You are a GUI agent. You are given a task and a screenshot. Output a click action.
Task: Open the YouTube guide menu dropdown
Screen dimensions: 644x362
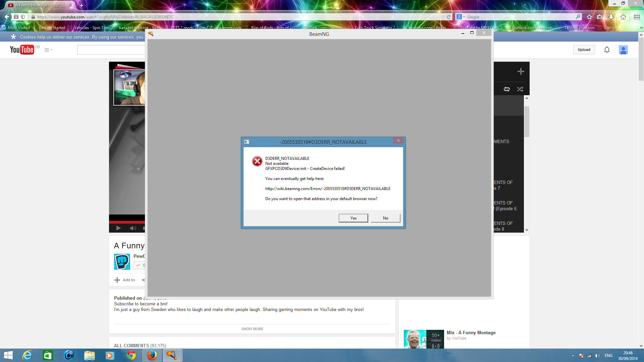tap(48, 50)
